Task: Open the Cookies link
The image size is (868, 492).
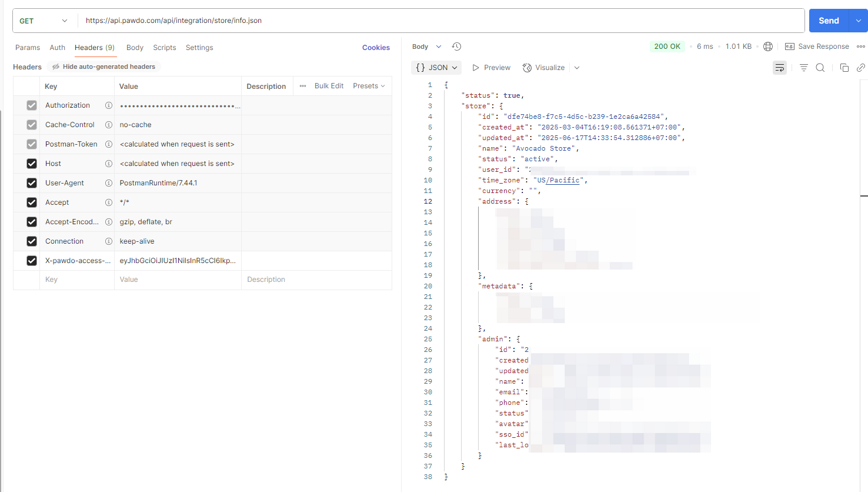Action: click(376, 48)
